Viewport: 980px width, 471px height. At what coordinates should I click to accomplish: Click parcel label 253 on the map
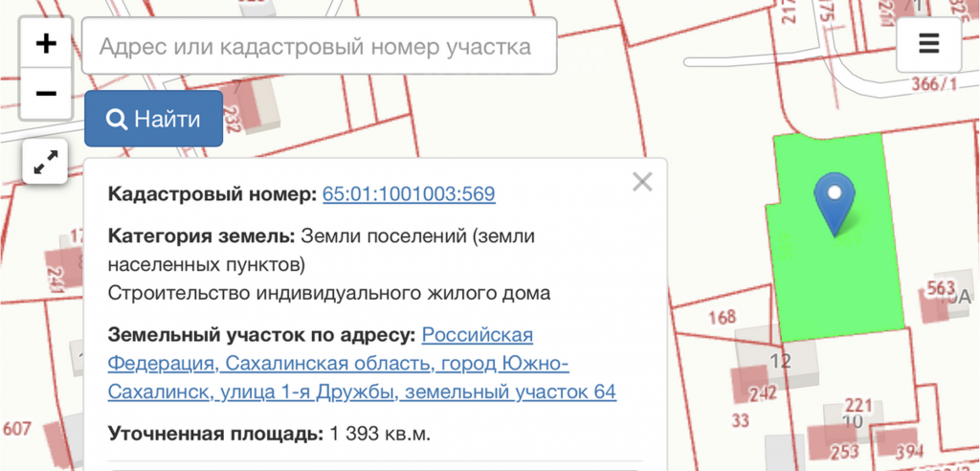tap(844, 453)
